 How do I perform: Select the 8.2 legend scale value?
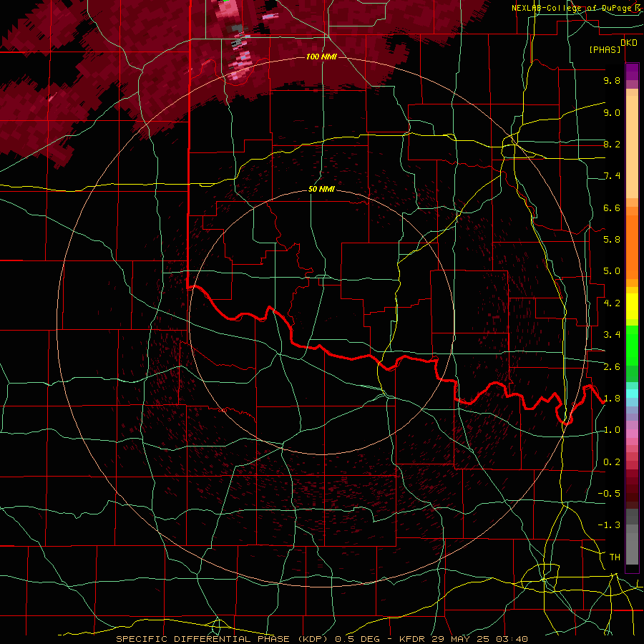pos(612,144)
